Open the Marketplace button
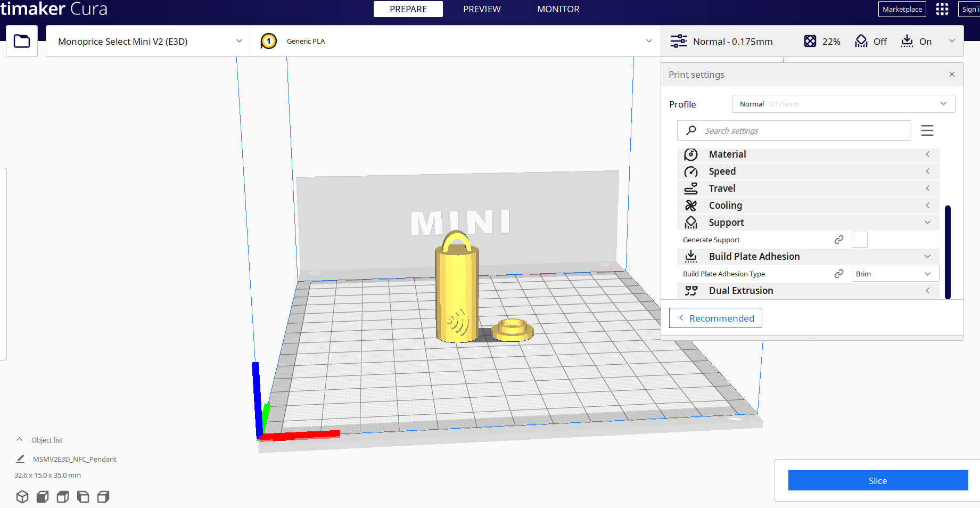This screenshot has width=980, height=508. (902, 9)
